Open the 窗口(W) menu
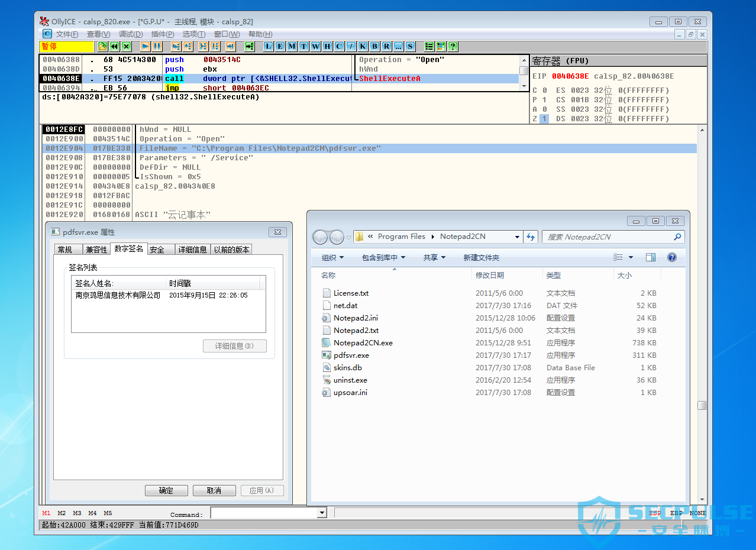 (227, 34)
